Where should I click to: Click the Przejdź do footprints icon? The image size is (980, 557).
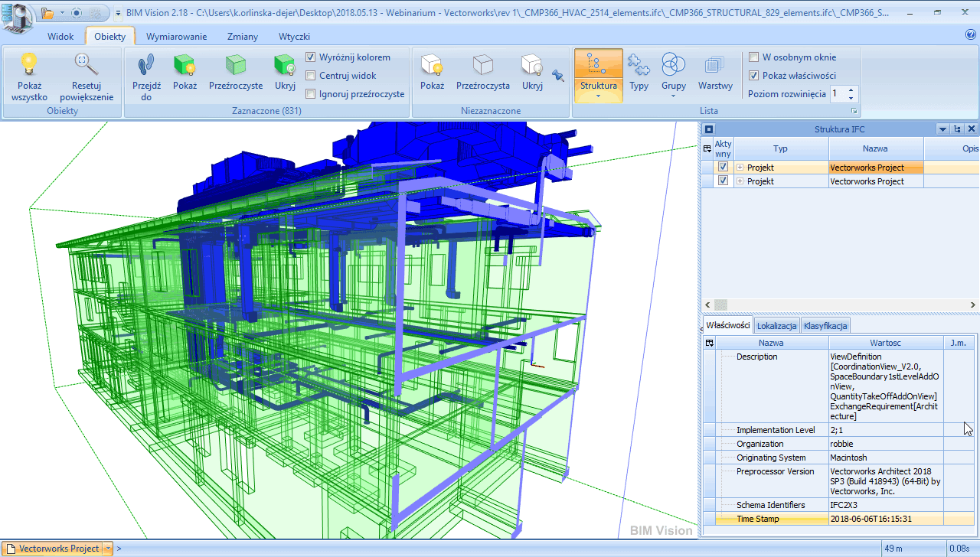pyautogui.click(x=146, y=64)
